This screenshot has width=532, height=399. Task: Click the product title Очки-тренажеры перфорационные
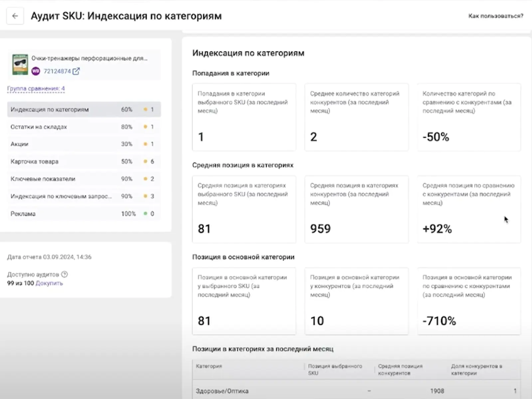89,58
